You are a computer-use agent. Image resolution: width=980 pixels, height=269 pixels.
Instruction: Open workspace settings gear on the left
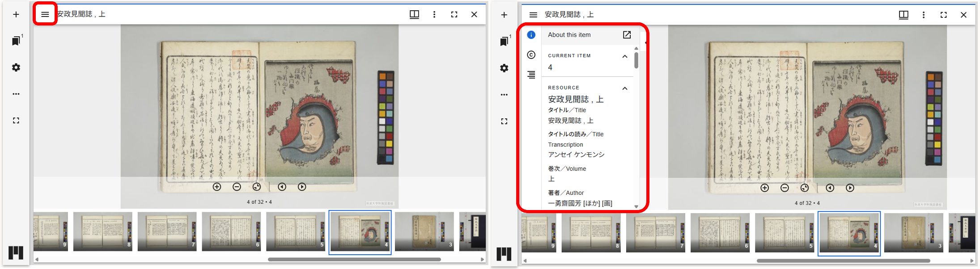click(16, 67)
